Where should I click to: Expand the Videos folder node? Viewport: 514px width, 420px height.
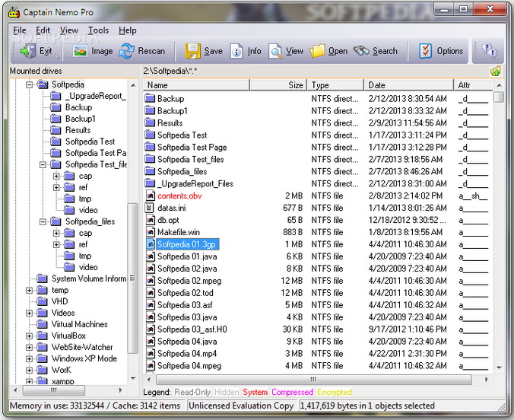pos(29,313)
